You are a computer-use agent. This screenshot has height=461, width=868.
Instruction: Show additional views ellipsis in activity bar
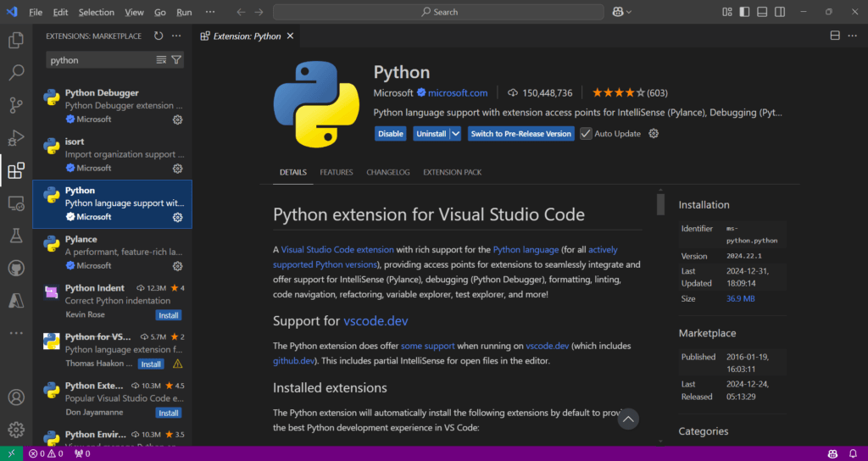(x=16, y=333)
